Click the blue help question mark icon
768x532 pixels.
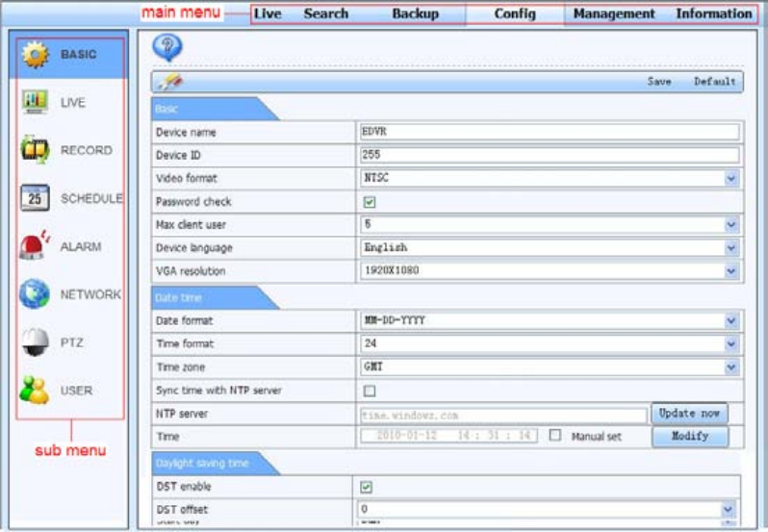point(167,47)
